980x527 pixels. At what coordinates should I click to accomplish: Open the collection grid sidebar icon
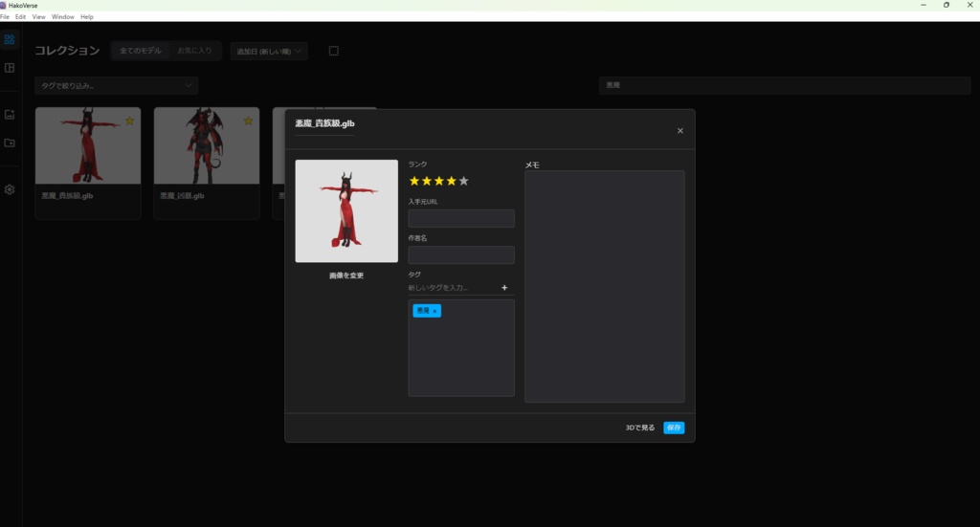tap(10, 39)
